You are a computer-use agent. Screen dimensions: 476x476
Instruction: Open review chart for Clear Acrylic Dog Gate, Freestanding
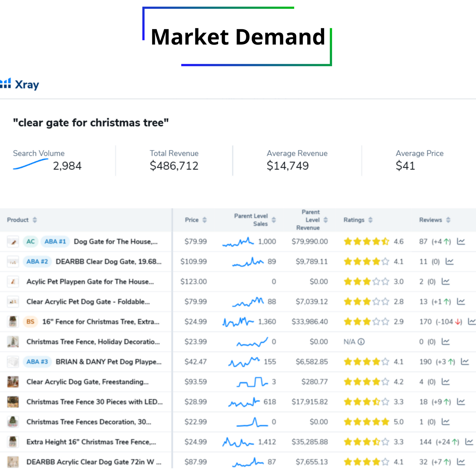point(445,382)
